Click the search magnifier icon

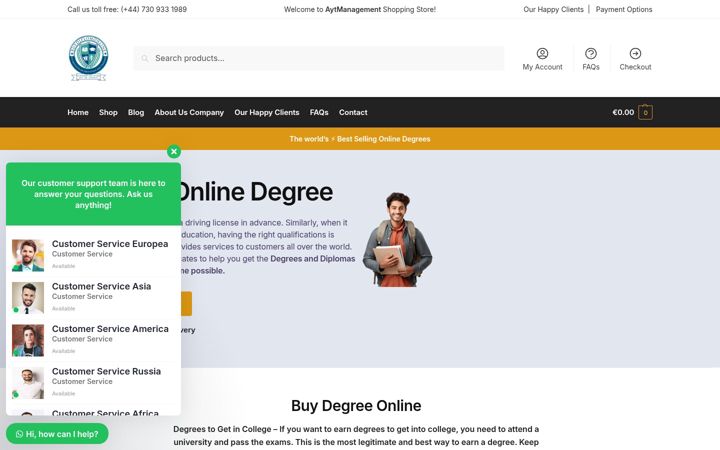point(145,58)
